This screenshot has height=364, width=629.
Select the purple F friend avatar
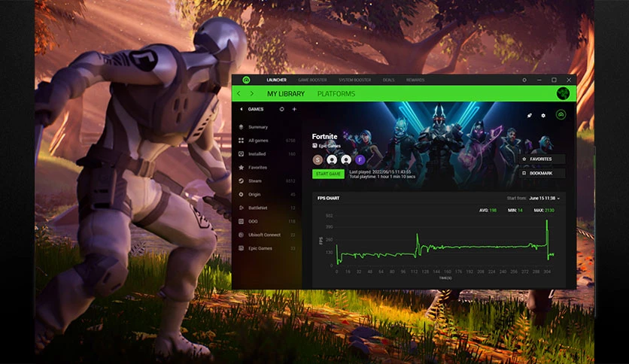tap(360, 159)
